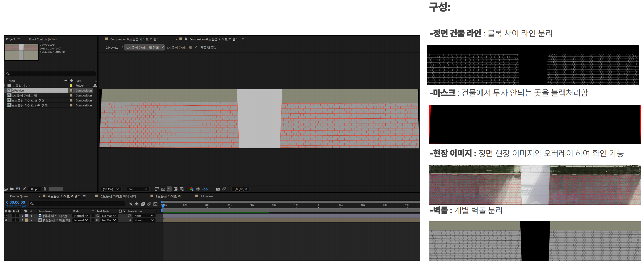Switch to the Render Queue tab
Image resolution: width=644 pixels, height=268 pixels.
pos(19,196)
